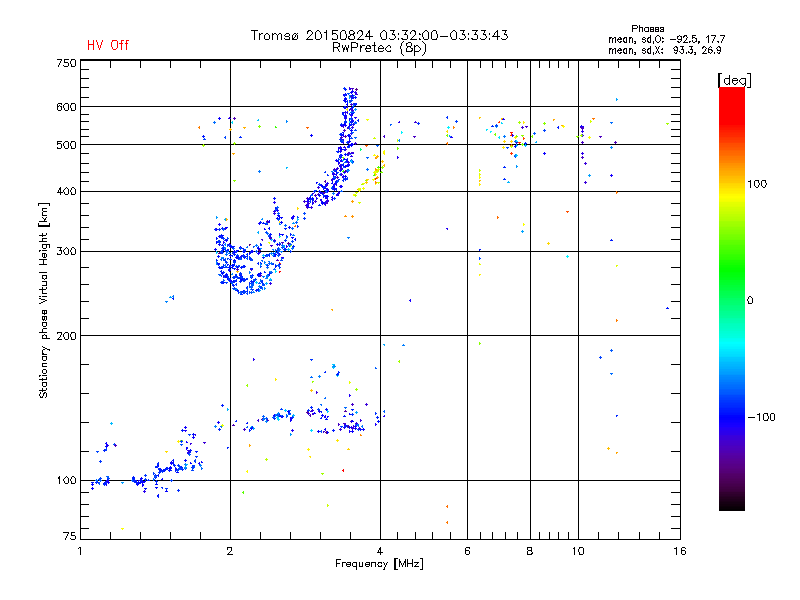The height and width of the screenshot is (600, 800).
Task: Click the 'Phases' heading text
Action: coord(647,29)
